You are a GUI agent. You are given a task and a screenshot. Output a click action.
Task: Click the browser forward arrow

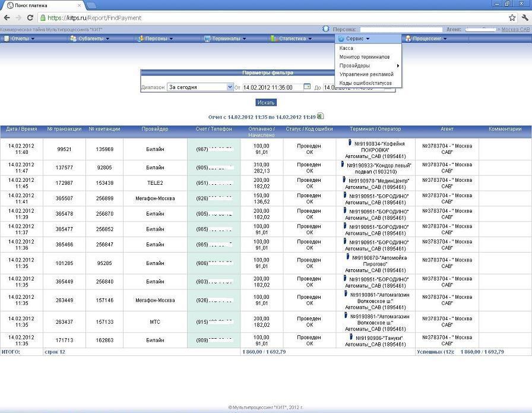tap(18, 18)
